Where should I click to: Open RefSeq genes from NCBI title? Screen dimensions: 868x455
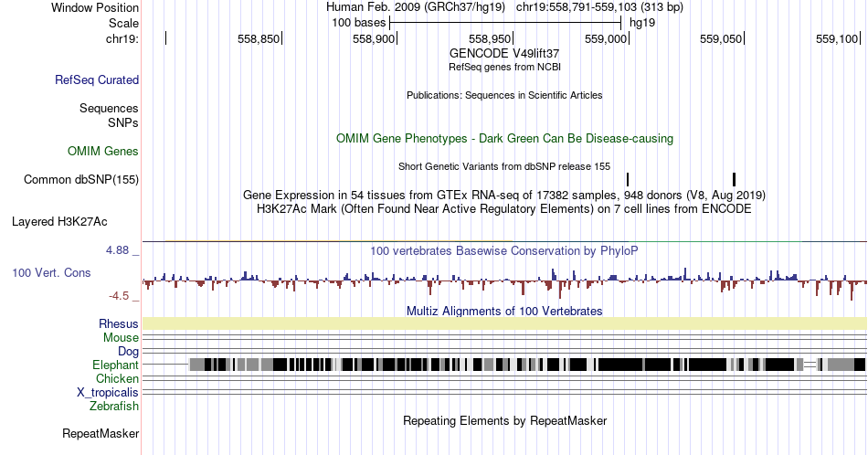[x=504, y=67]
